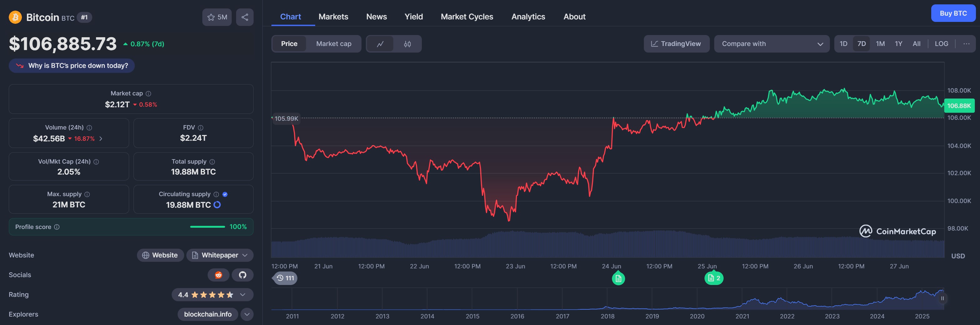Click the #1 rank badge
The width and height of the screenshot is (980, 325).
tap(84, 18)
